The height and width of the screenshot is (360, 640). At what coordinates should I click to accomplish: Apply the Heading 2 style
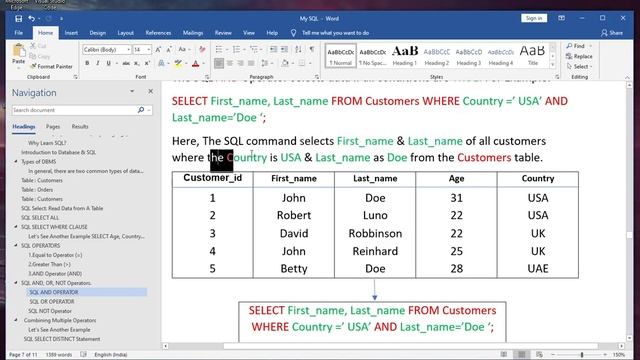tap(436, 56)
